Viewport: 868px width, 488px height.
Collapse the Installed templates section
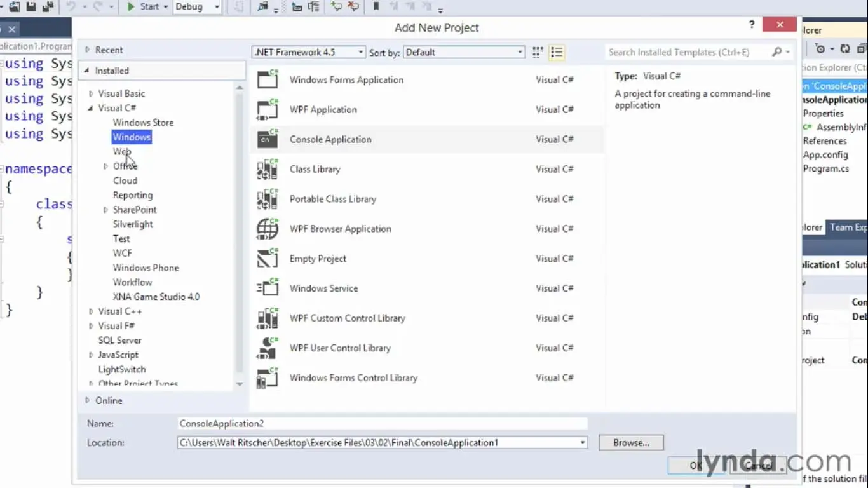point(87,71)
